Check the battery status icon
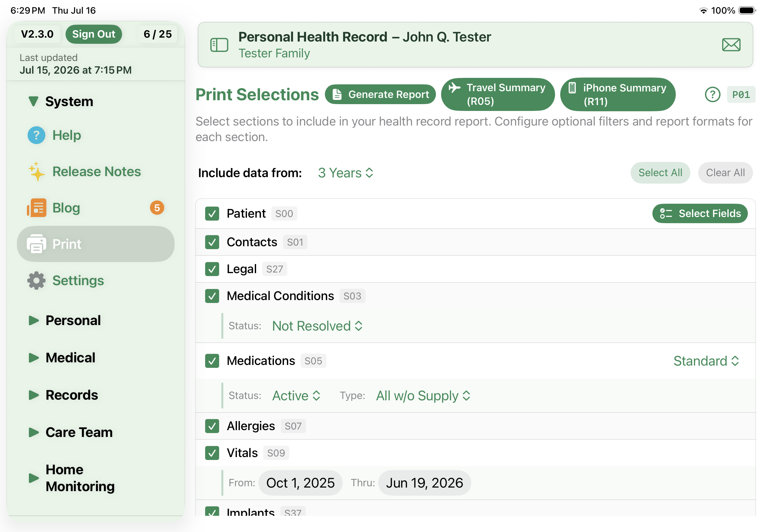Image resolution: width=766 pixels, height=532 pixels. click(x=747, y=10)
